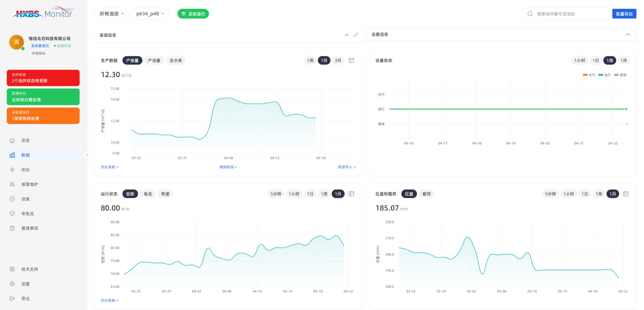Open the 总览 overview home icon

12,140
